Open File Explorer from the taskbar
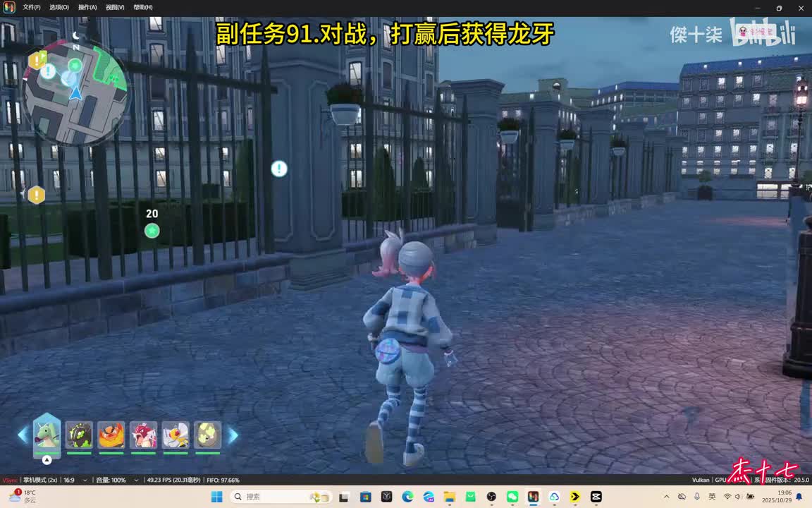This screenshot has height=508, width=812. 450,497
